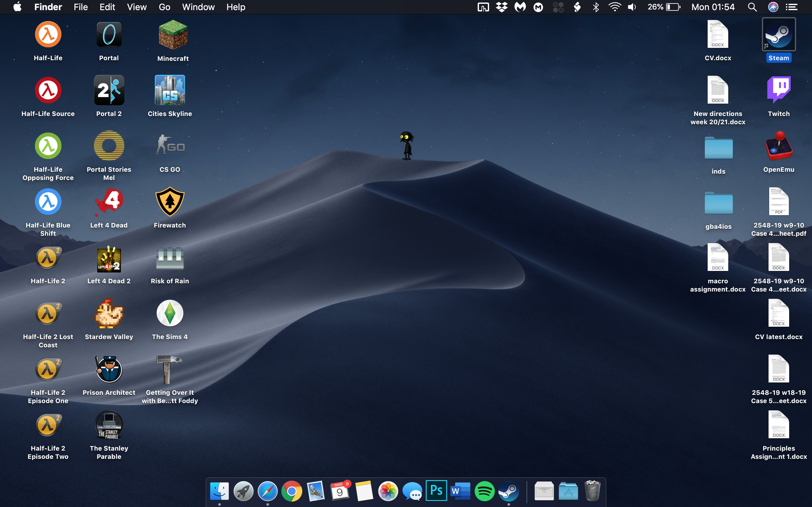The width and height of the screenshot is (812, 507).
Task: Open Spotlight search magnifier
Action: coord(752,7)
